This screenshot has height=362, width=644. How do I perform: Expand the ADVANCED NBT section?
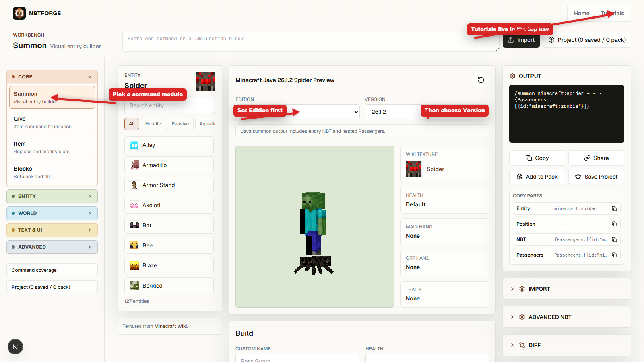click(566, 317)
